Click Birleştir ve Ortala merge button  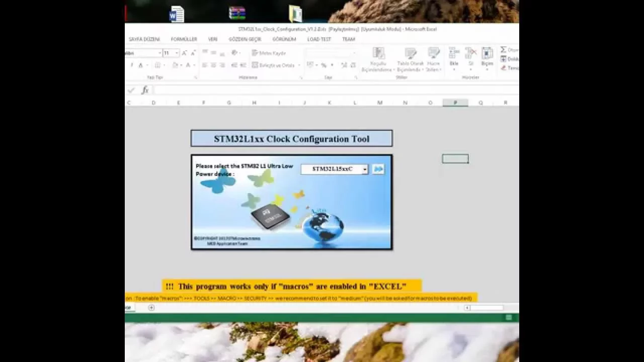[x=273, y=65]
